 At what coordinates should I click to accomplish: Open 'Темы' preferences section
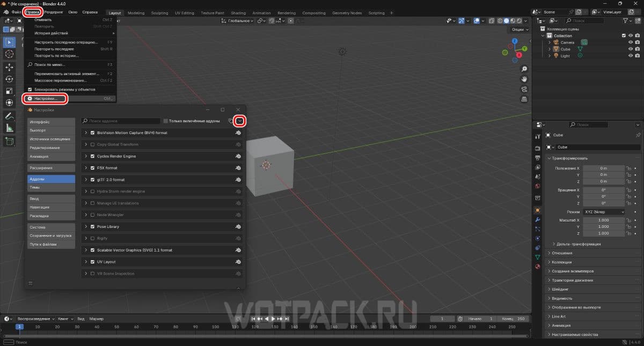pos(52,187)
